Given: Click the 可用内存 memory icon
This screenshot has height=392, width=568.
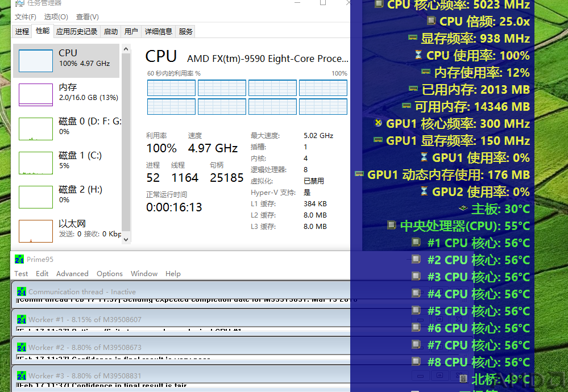Looking at the screenshot, I should pos(407,105).
